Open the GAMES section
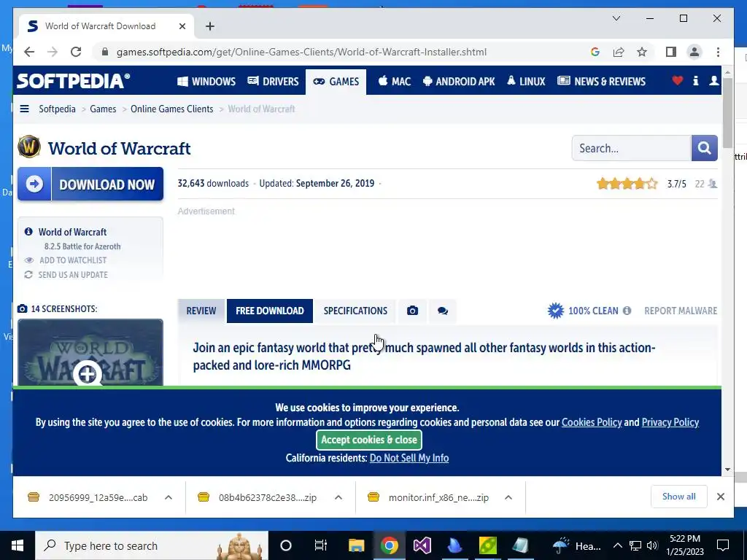 click(x=336, y=82)
